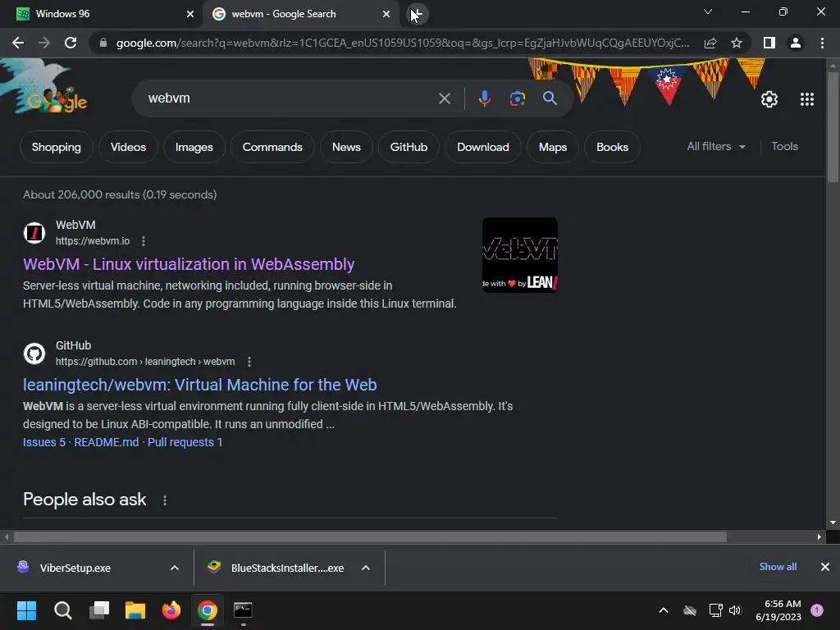840x630 pixels.
Task: Search by image with Google Lens
Action: pyautogui.click(x=517, y=98)
